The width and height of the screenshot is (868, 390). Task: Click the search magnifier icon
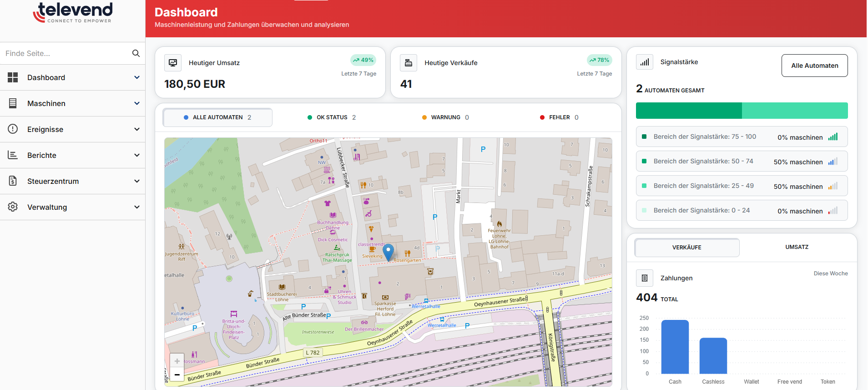point(136,53)
